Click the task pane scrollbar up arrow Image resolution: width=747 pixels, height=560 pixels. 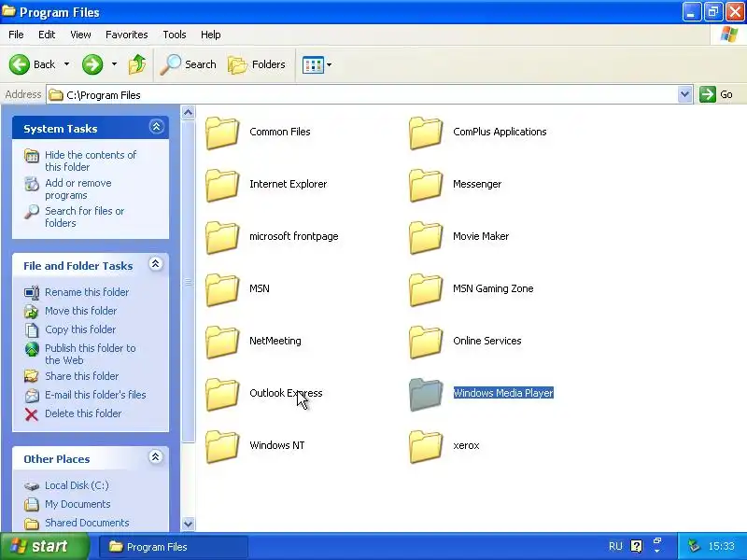pyautogui.click(x=189, y=112)
